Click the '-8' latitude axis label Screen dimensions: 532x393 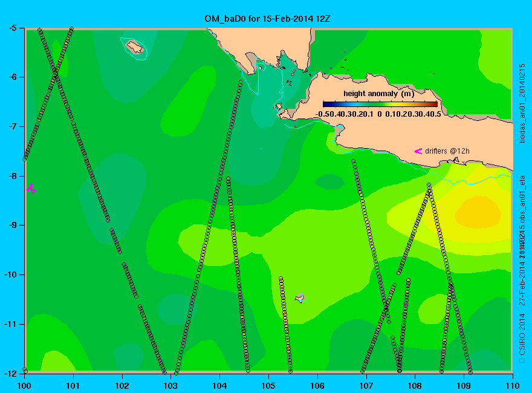(12, 176)
